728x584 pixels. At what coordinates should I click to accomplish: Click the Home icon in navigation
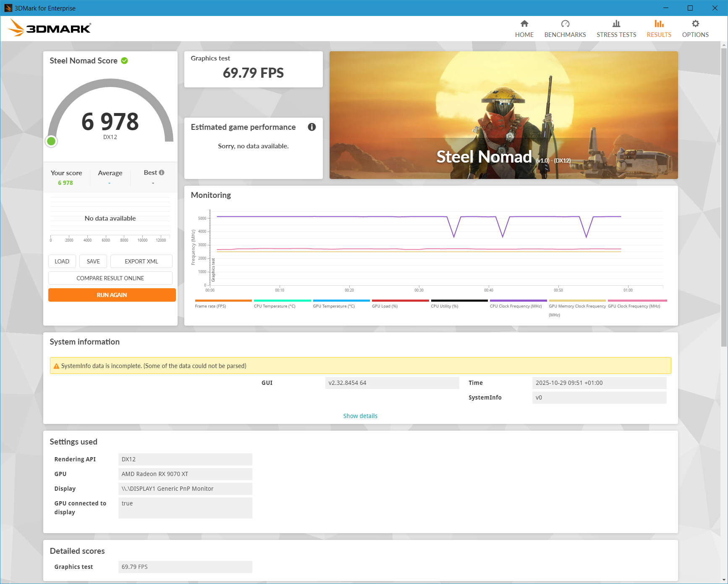point(524,24)
